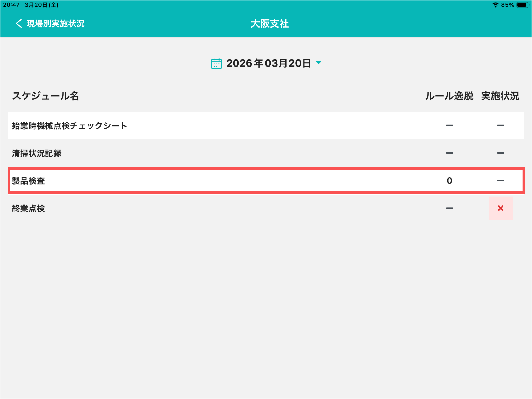Tap the battery indicator icon
The height and width of the screenshot is (399, 532).
(522, 5)
